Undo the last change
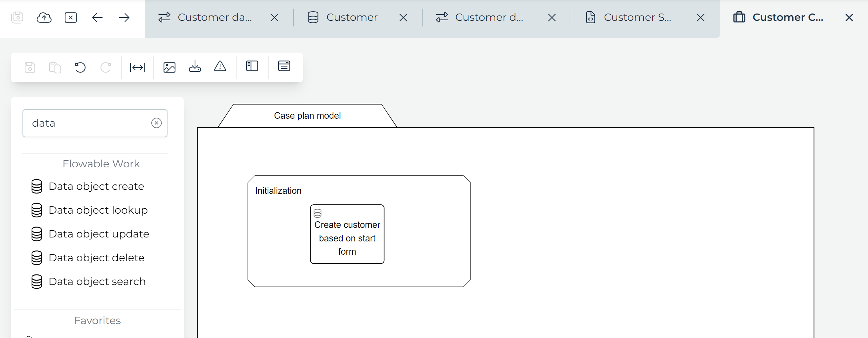Image resolution: width=868 pixels, height=338 pixels. (x=80, y=67)
